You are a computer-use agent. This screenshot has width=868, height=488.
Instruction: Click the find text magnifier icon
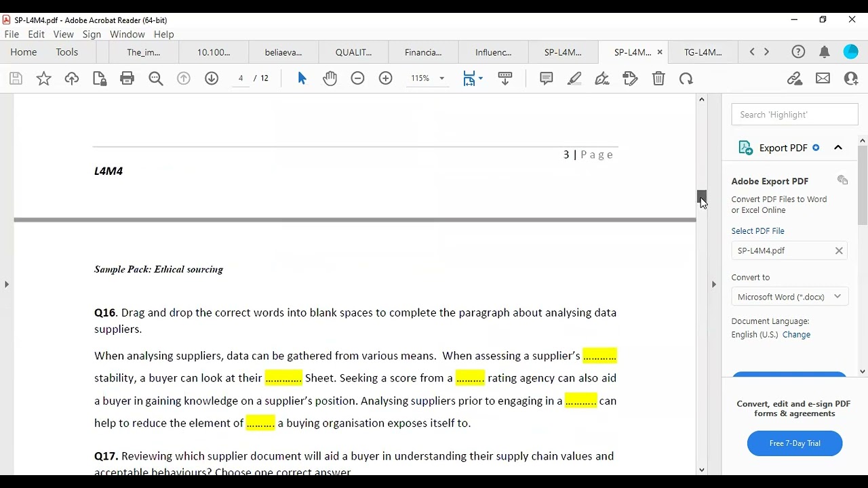156,79
